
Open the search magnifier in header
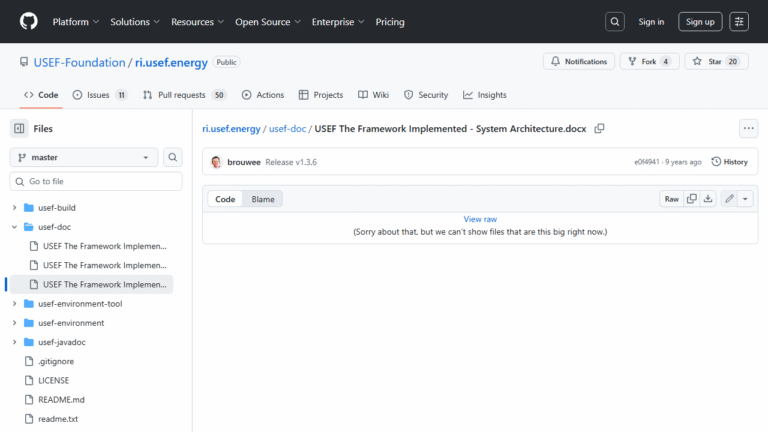point(615,21)
